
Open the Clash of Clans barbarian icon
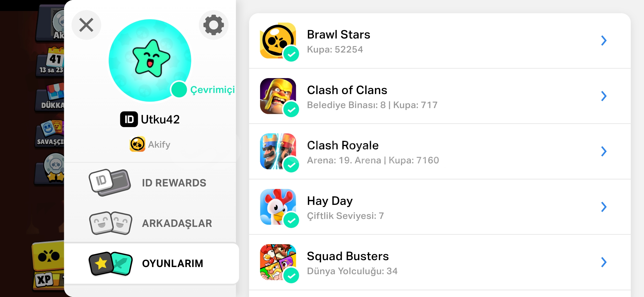tap(278, 96)
